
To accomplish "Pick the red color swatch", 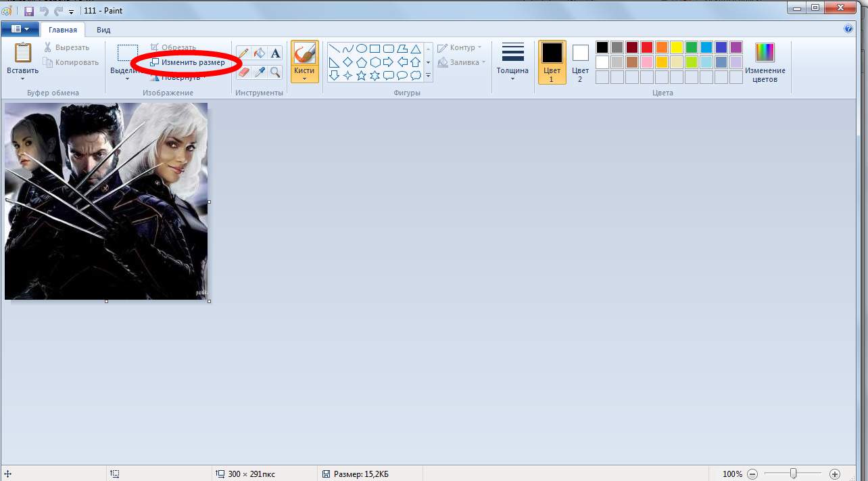I will coord(647,47).
